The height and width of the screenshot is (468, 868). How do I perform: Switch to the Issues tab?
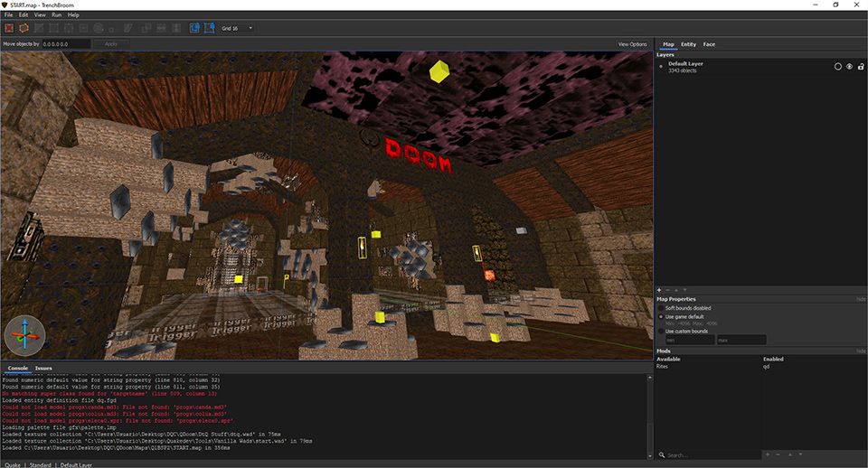(43, 369)
